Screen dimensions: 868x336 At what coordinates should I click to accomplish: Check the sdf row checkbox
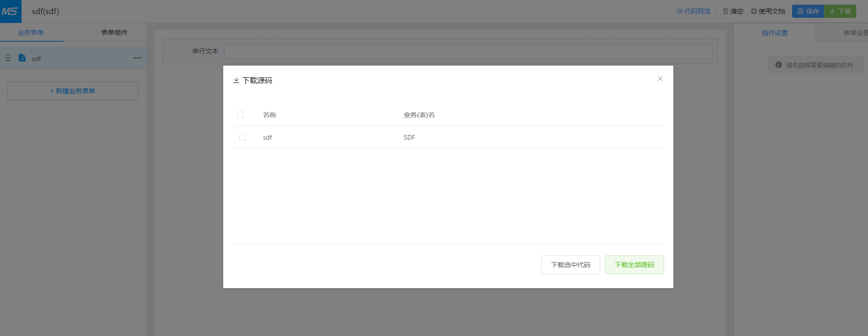(x=242, y=137)
